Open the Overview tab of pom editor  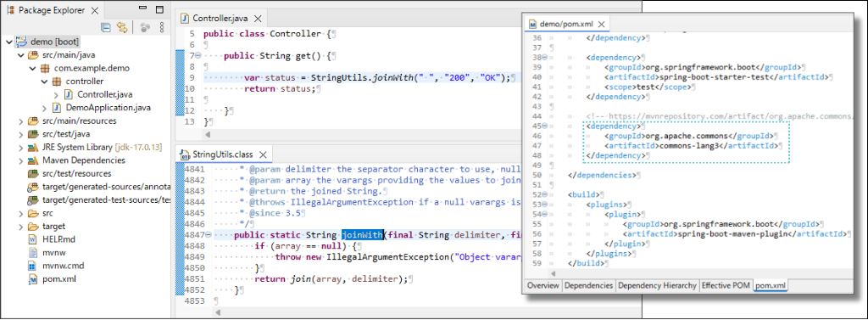tap(542, 285)
